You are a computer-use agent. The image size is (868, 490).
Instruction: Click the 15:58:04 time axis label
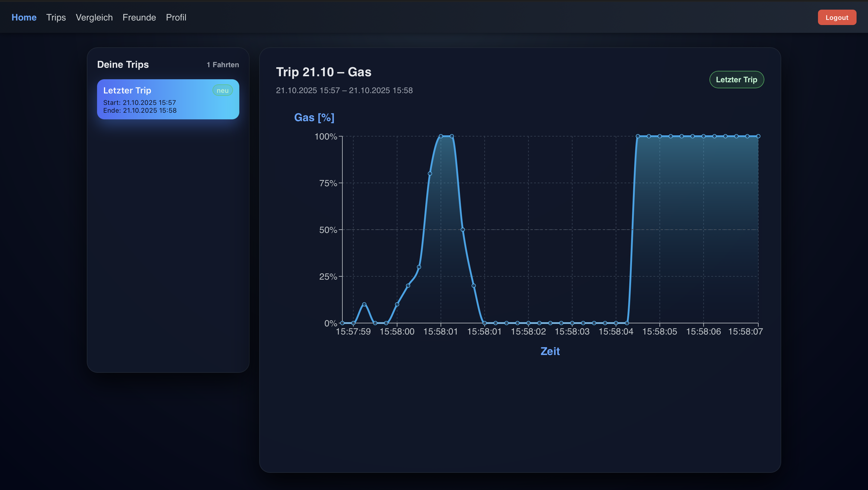coord(616,331)
